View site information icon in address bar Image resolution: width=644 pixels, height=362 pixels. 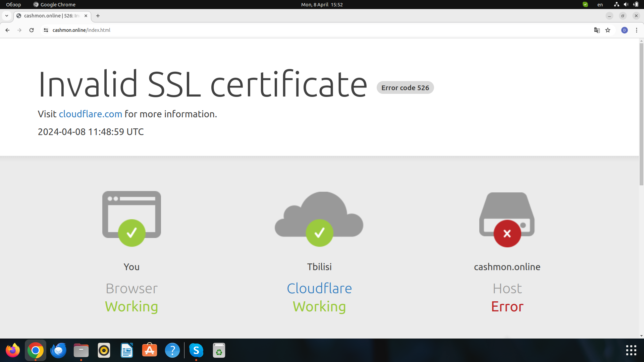(46, 30)
